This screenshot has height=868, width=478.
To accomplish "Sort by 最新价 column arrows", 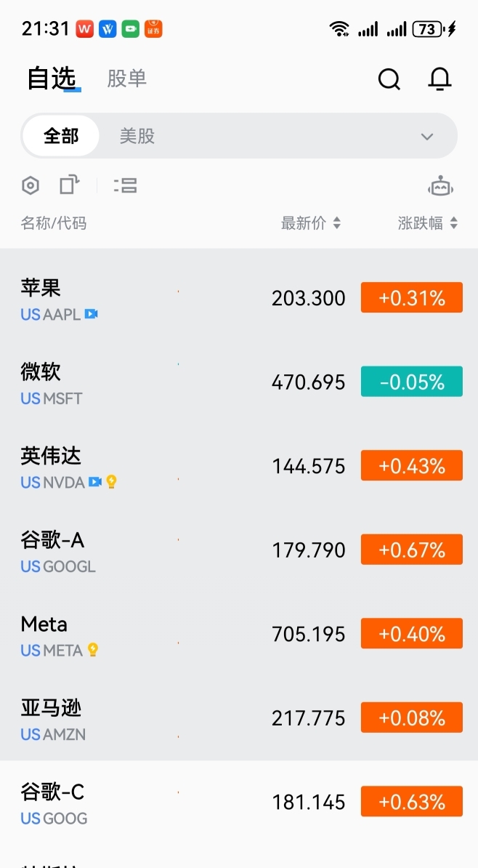I will point(337,223).
